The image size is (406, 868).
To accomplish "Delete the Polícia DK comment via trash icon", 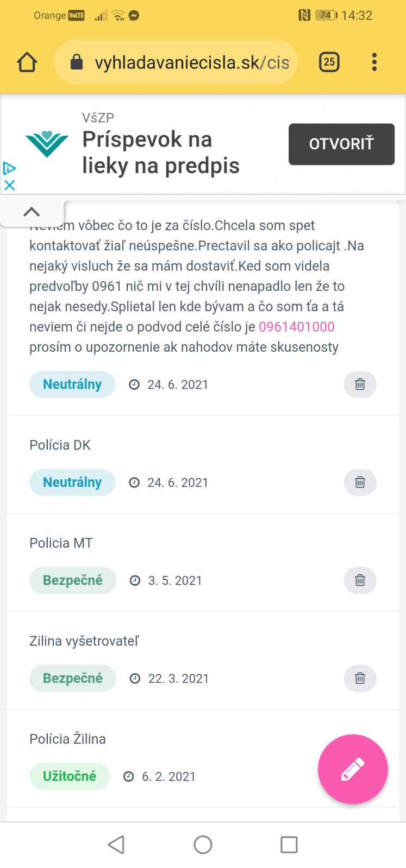I will [x=360, y=482].
